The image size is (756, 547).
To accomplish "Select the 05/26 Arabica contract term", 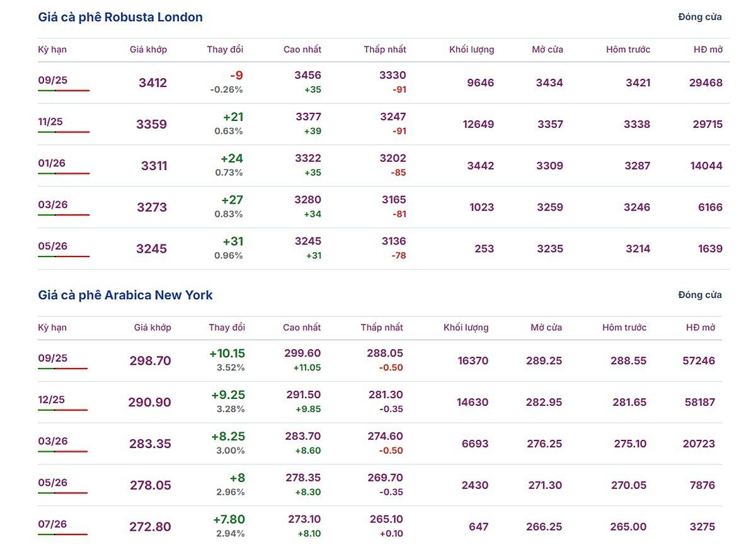I will (53, 483).
